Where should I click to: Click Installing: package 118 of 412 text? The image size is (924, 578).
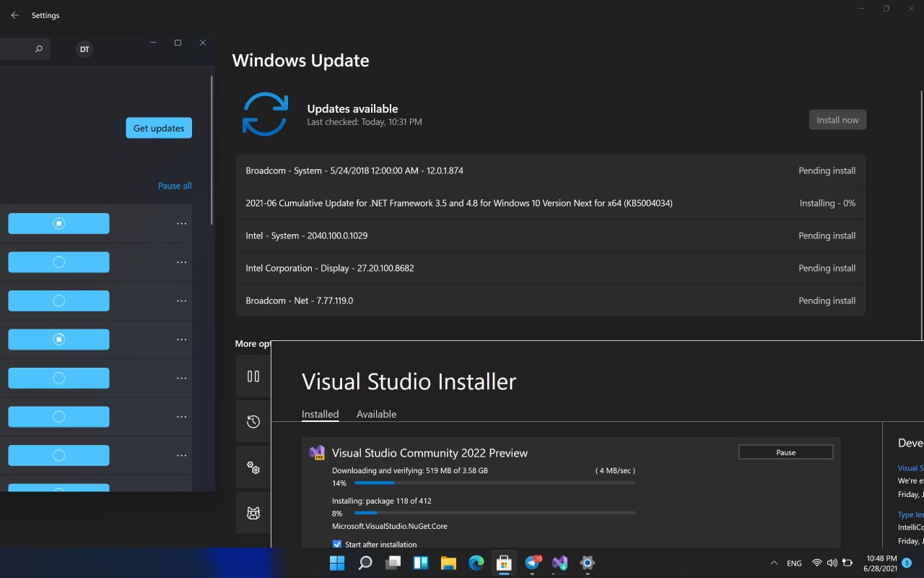[382, 501]
